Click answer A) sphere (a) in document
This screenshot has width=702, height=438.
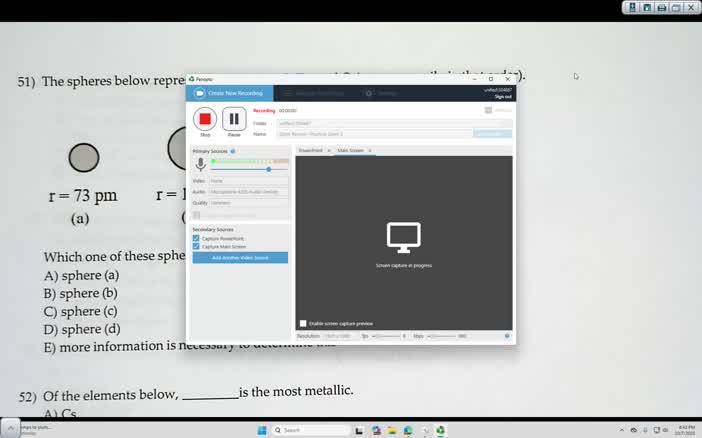coord(81,275)
